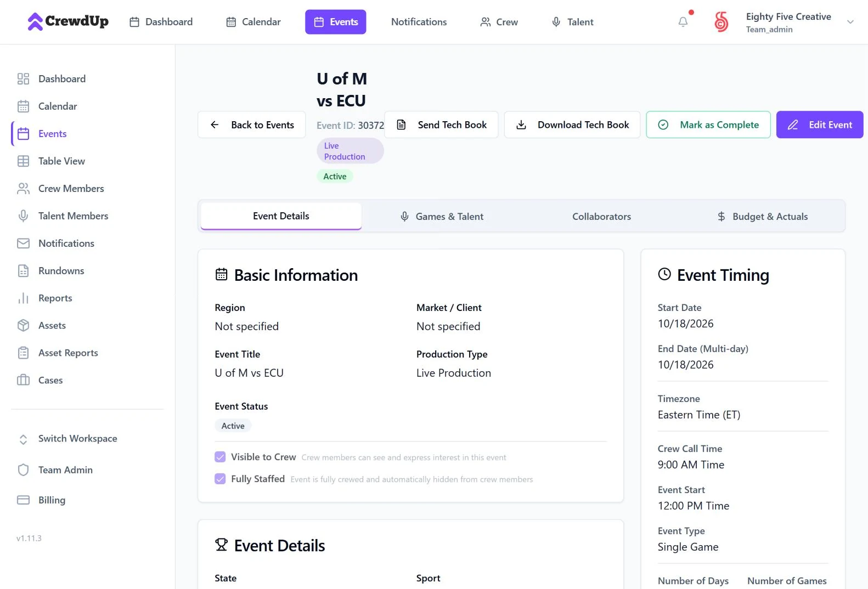
Task: Click Event Timing clock icon
Action: (664, 274)
